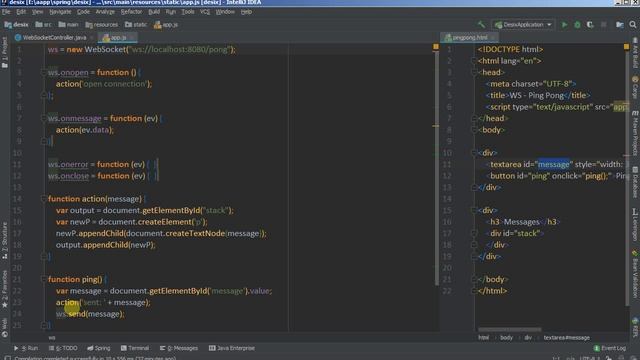Open the Help menu
The height and width of the screenshot is (360, 640).
(x=246, y=12)
